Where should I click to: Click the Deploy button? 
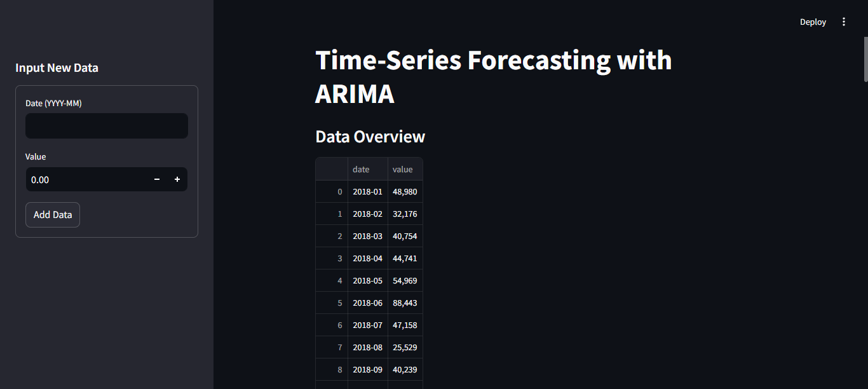[x=813, y=22]
